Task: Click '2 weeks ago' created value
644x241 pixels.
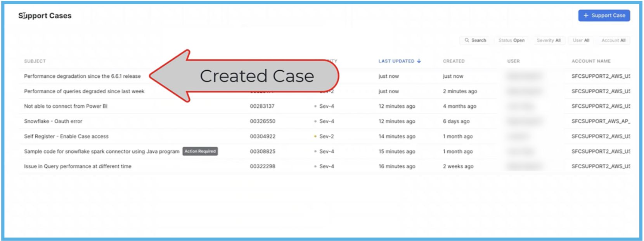Action: pyautogui.click(x=458, y=166)
